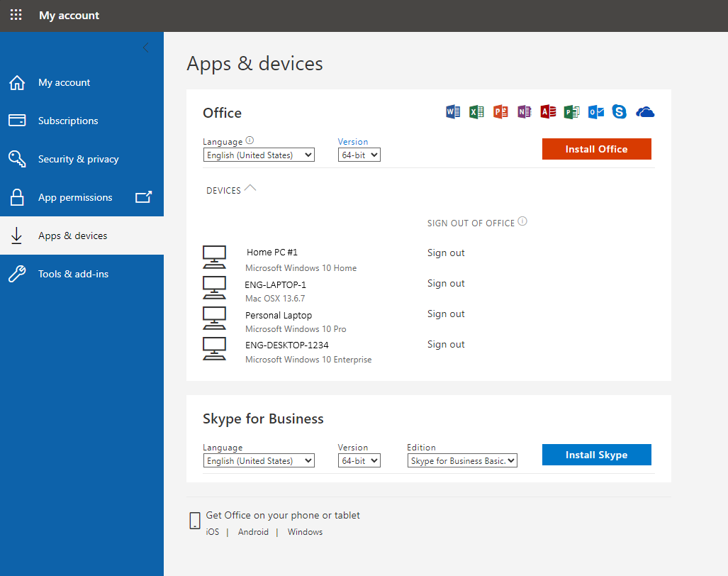The height and width of the screenshot is (576, 728).
Task: Click the wrench icon for Tools & add-ins
Action: click(17, 274)
